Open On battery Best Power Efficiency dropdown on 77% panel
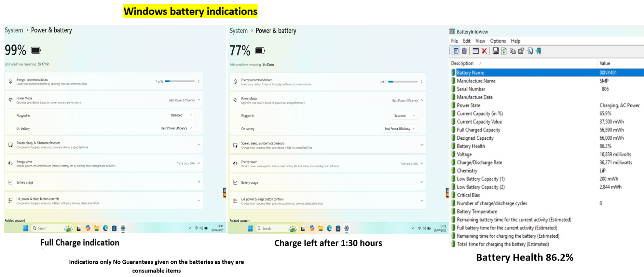644x277 pixels. [400, 129]
